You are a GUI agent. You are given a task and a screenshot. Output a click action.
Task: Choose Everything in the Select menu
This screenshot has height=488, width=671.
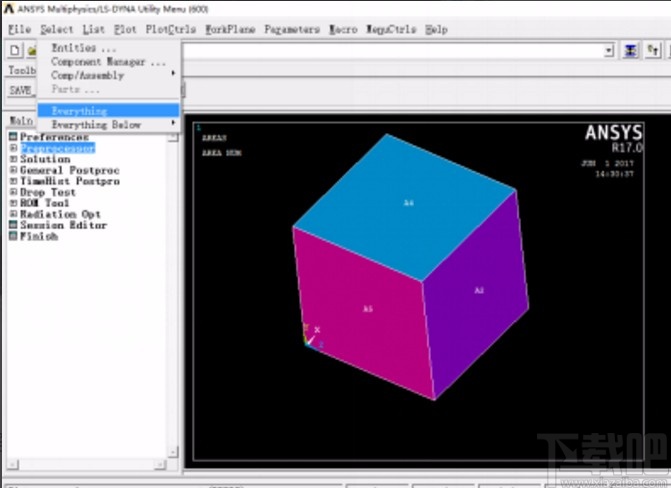pyautogui.click(x=79, y=111)
